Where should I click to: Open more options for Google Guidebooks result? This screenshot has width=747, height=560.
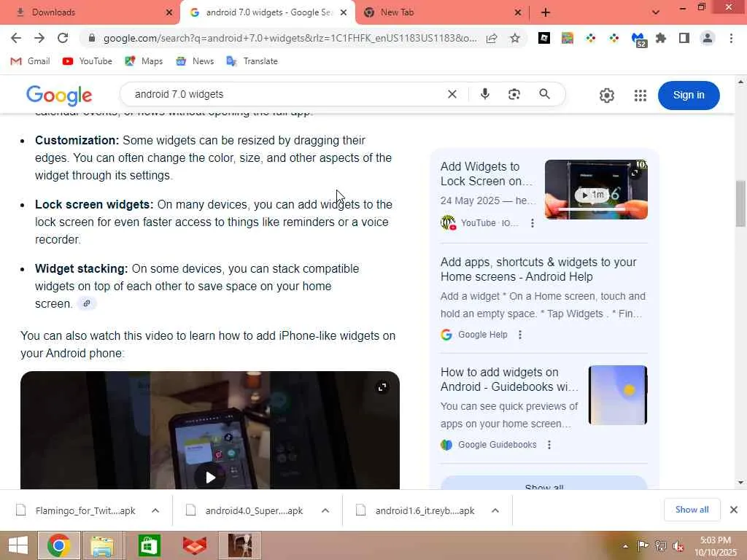[x=549, y=445]
